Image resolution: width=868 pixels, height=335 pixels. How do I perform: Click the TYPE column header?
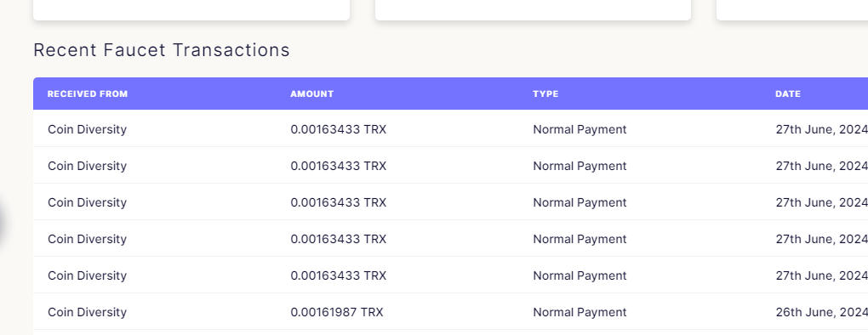tap(545, 94)
